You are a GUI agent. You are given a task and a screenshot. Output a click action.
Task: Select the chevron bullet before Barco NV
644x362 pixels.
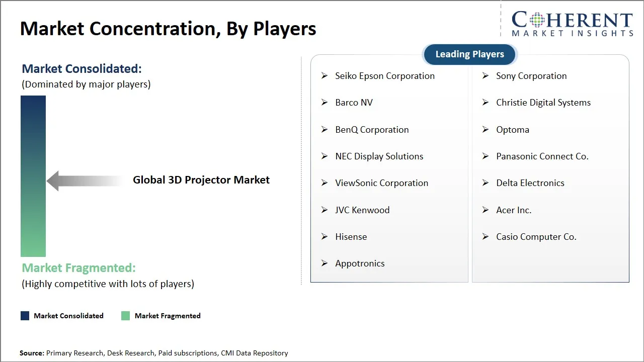coord(325,103)
